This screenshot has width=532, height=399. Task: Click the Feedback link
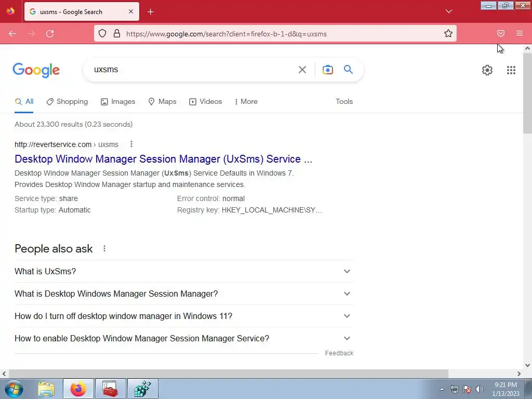pos(339,353)
